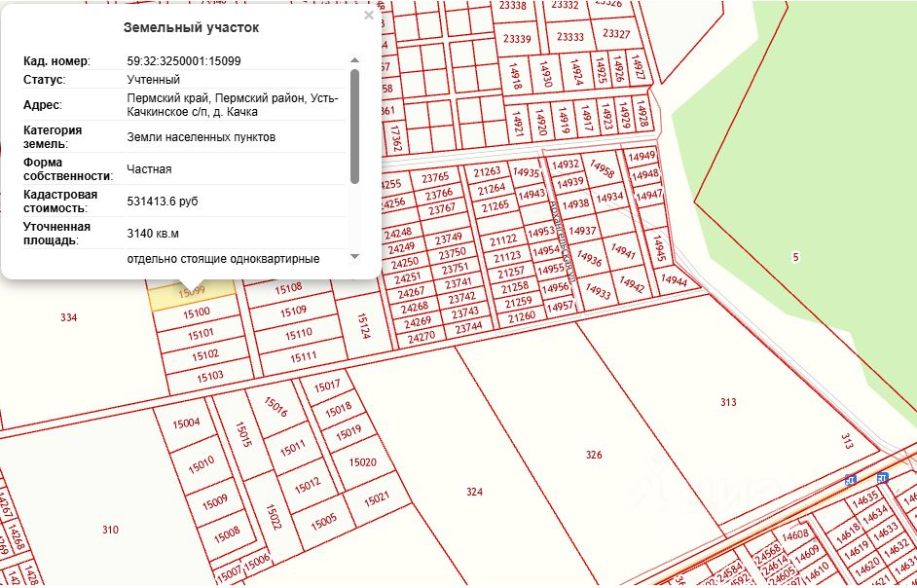
Task: Select narrow parcel 15124
Action: coord(364,326)
